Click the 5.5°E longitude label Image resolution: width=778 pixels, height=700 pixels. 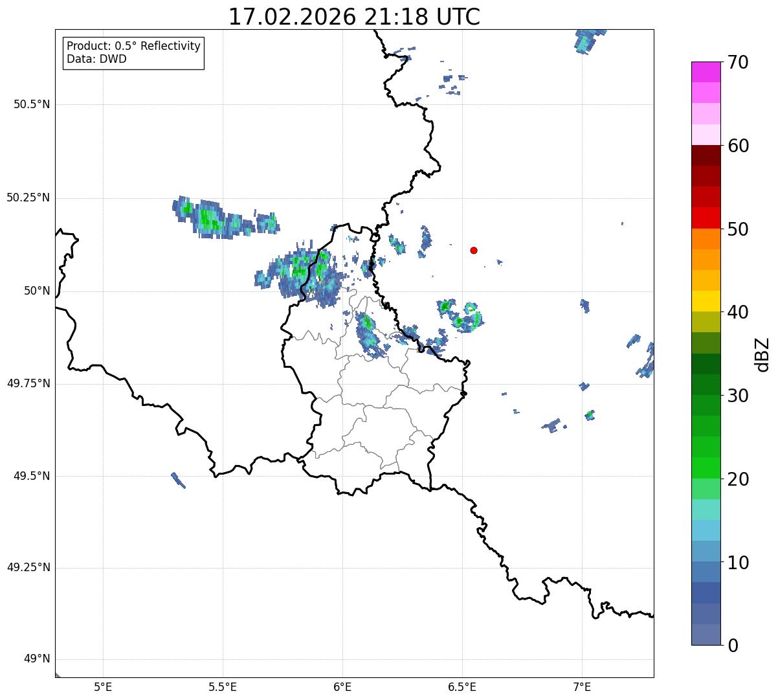223,686
